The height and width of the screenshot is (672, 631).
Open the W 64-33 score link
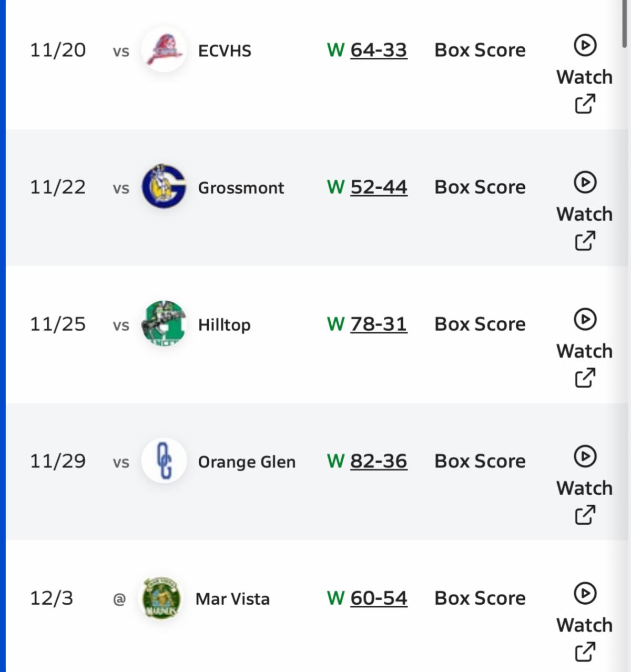378,50
